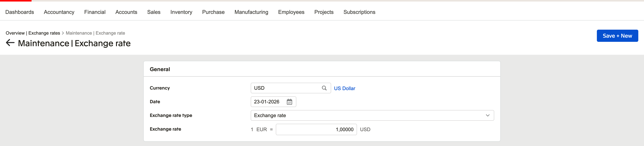Focus the Currency input containing USD
The width and height of the screenshot is (644, 146).
click(285, 88)
